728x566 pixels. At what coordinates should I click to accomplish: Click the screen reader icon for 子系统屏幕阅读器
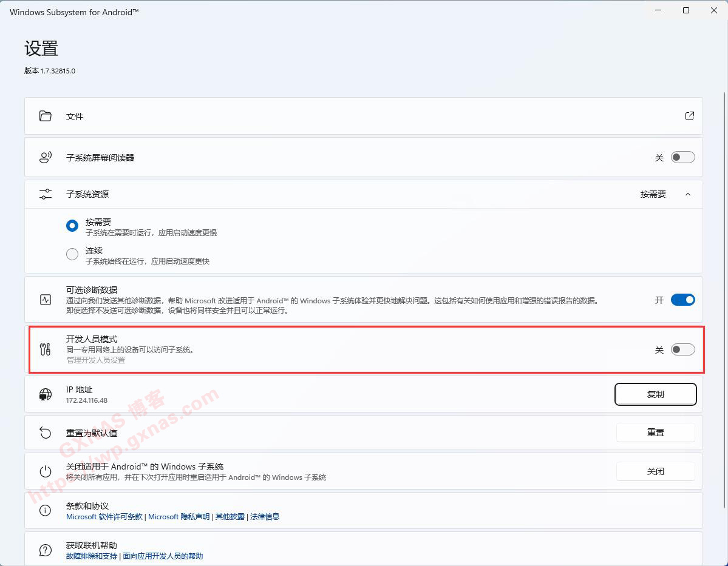(46, 158)
